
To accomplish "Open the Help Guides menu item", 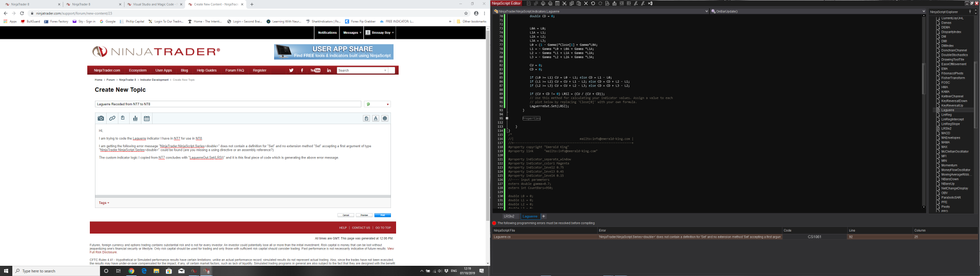I will click(x=207, y=71).
